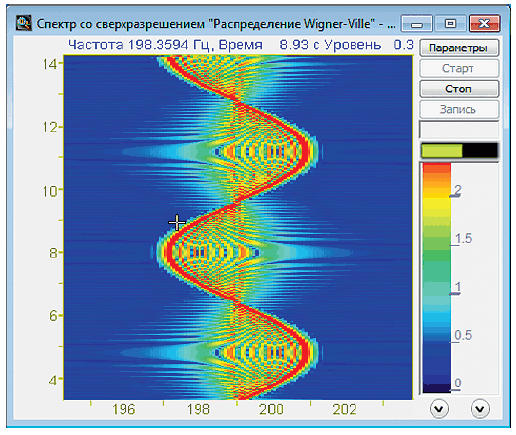
Task: Click the Частота readout header text
Action: 96,44
